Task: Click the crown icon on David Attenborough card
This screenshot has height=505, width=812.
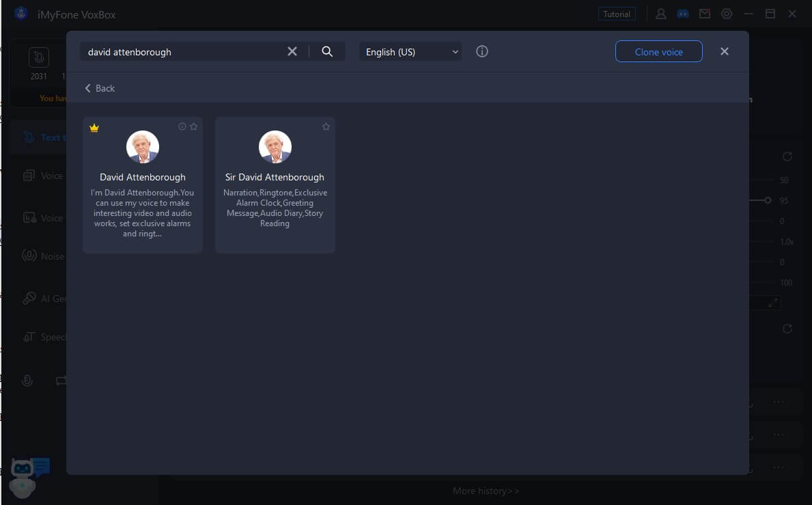Action: (94, 127)
